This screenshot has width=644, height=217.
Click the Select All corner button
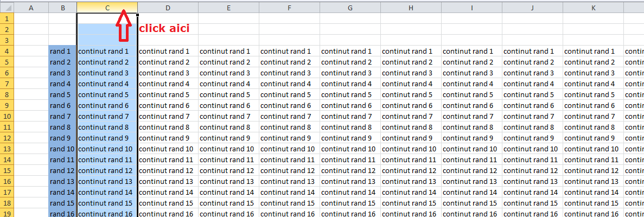6,8
